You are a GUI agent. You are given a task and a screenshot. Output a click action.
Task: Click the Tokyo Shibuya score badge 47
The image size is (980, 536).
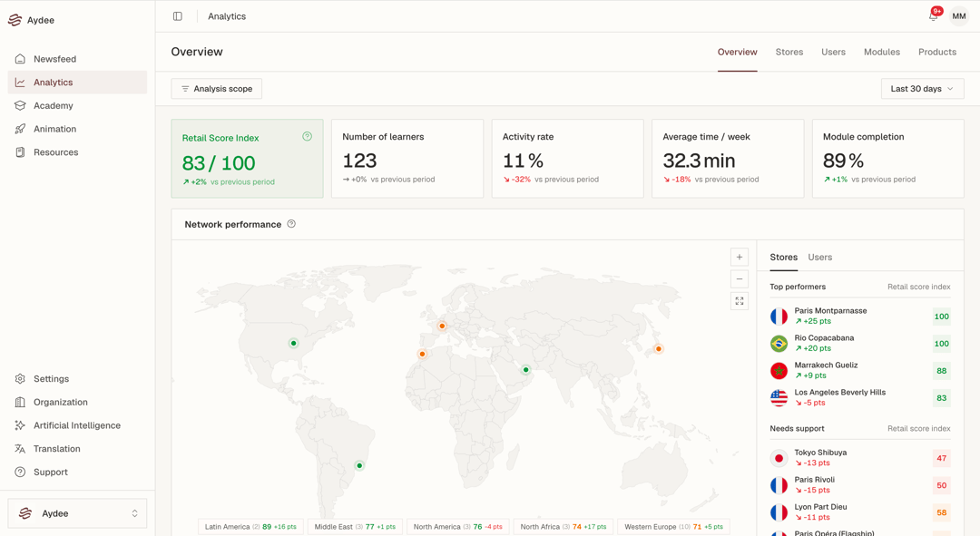[941, 458]
